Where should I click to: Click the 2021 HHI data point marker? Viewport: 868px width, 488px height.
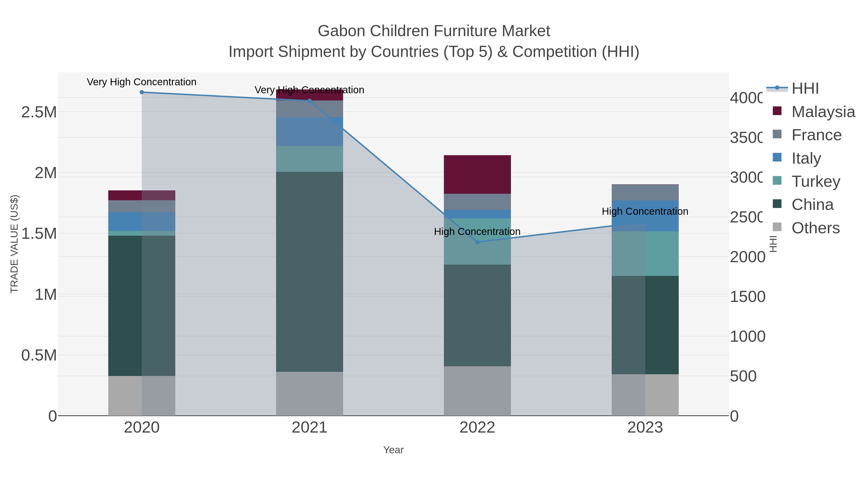click(310, 100)
